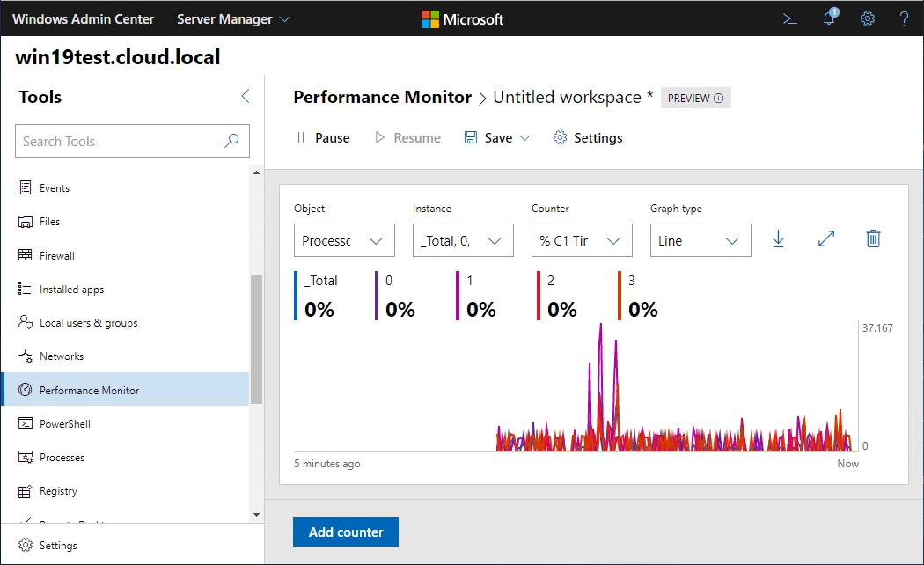Click the help question mark icon
This screenshot has width=924, height=565.
904,18
